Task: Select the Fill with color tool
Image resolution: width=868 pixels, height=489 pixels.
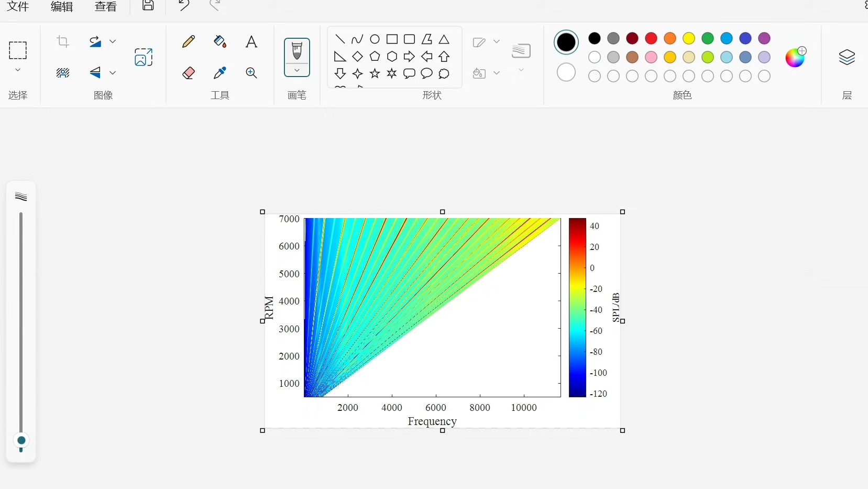Action: 219,42
